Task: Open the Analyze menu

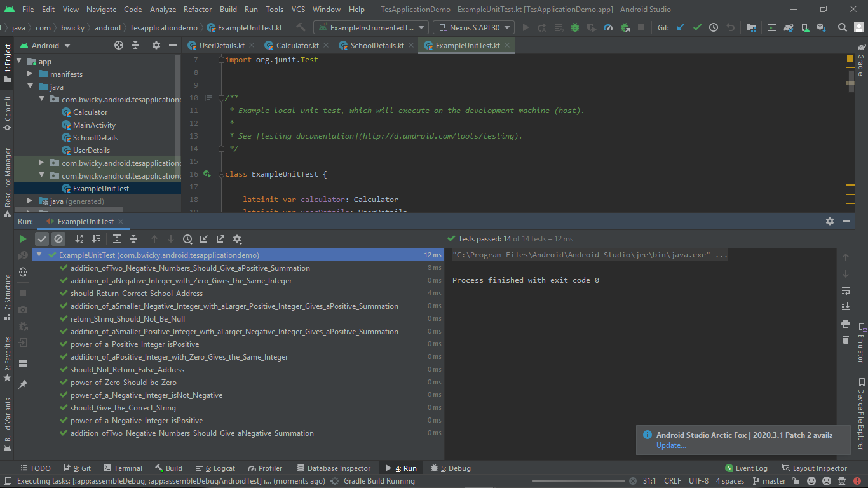Action: (163, 10)
